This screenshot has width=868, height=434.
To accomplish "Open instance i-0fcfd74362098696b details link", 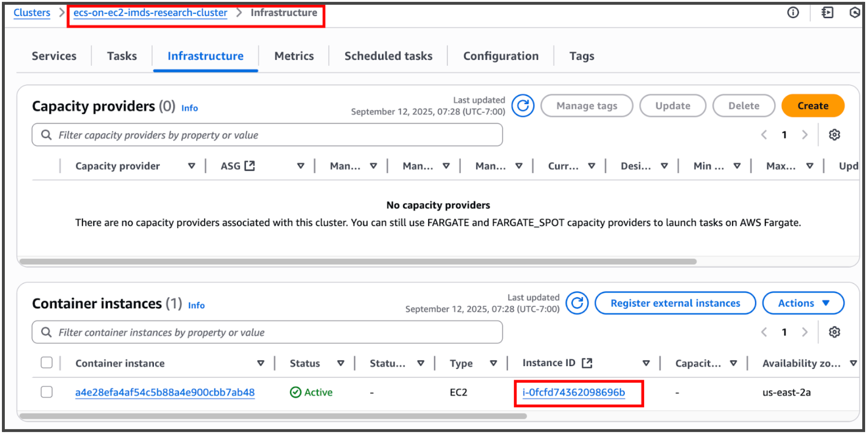I will coord(574,392).
